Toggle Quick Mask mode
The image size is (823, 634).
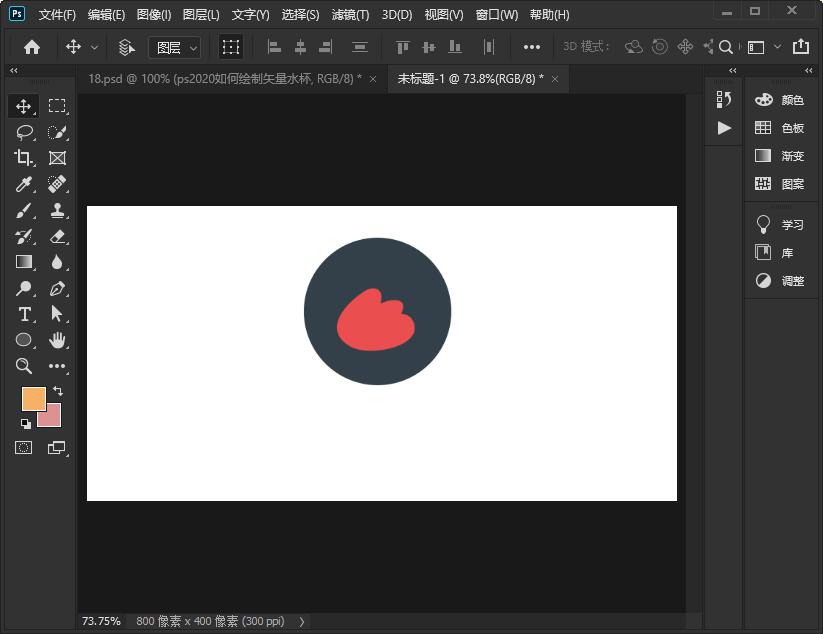(x=24, y=448)
